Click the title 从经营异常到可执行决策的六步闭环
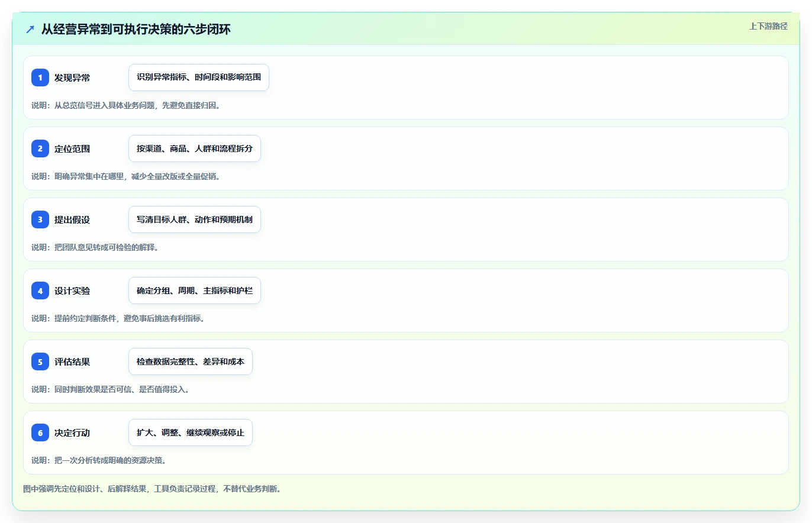This screenshot has width=812, height=523. point(136,29)
